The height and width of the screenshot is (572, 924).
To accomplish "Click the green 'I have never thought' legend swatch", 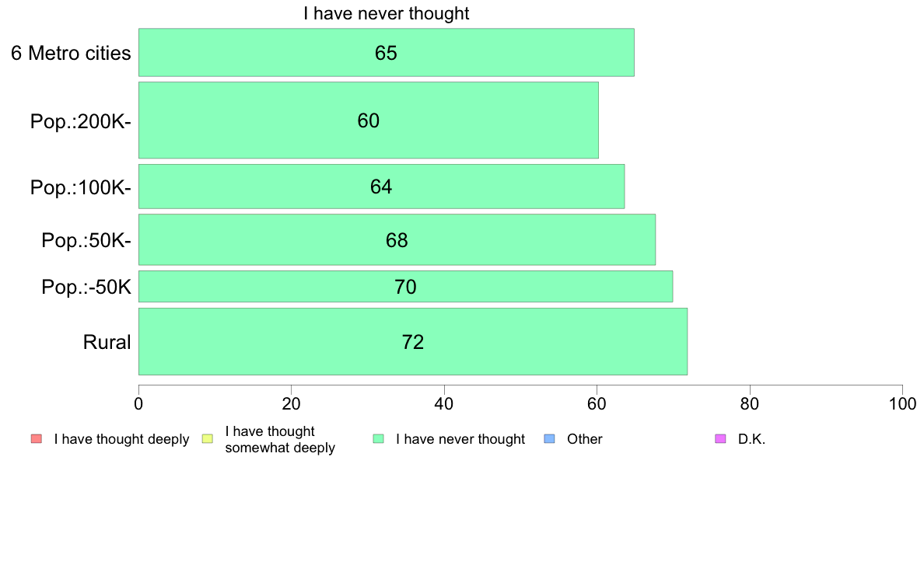I will click(x=378, y=439).
